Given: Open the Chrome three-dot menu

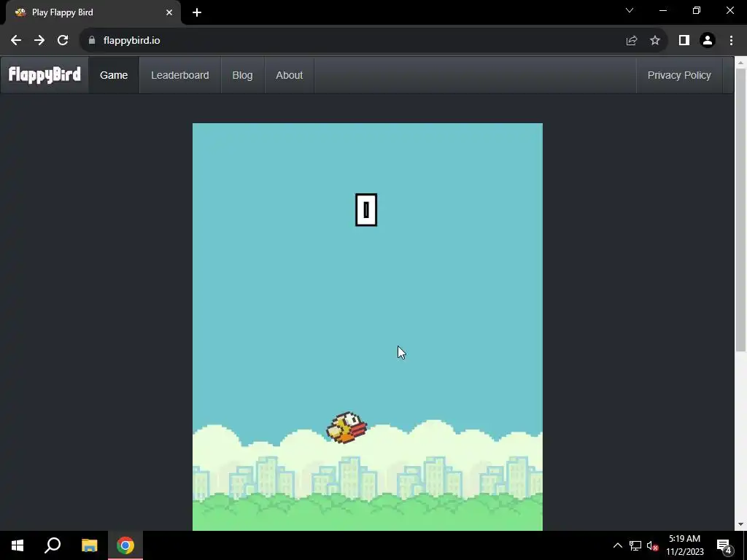Looking at the screenshot, I should pos(731,41).
